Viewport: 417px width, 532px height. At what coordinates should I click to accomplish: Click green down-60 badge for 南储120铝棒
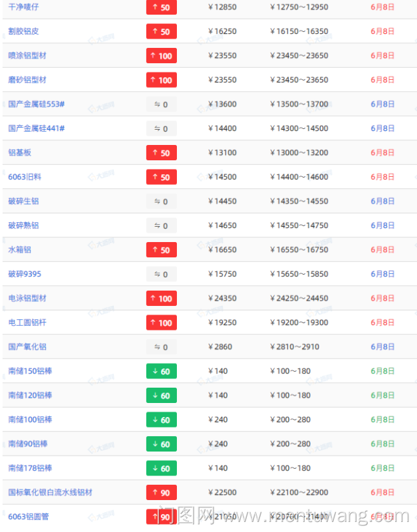point(161,396)
